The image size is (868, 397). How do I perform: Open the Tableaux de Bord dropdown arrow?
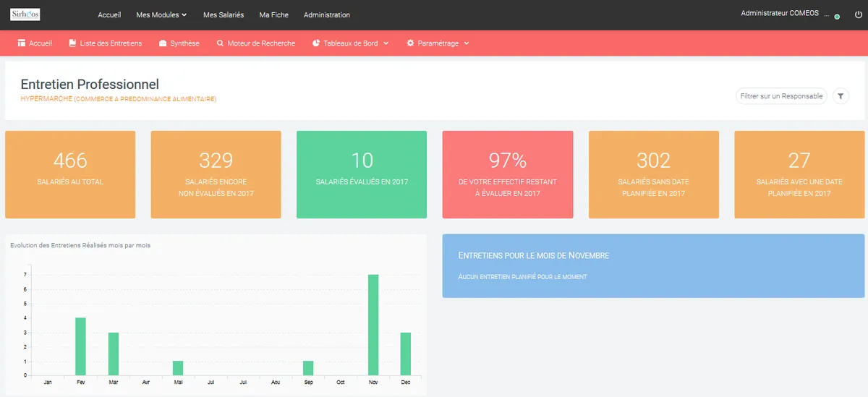(x=386, y=43)
